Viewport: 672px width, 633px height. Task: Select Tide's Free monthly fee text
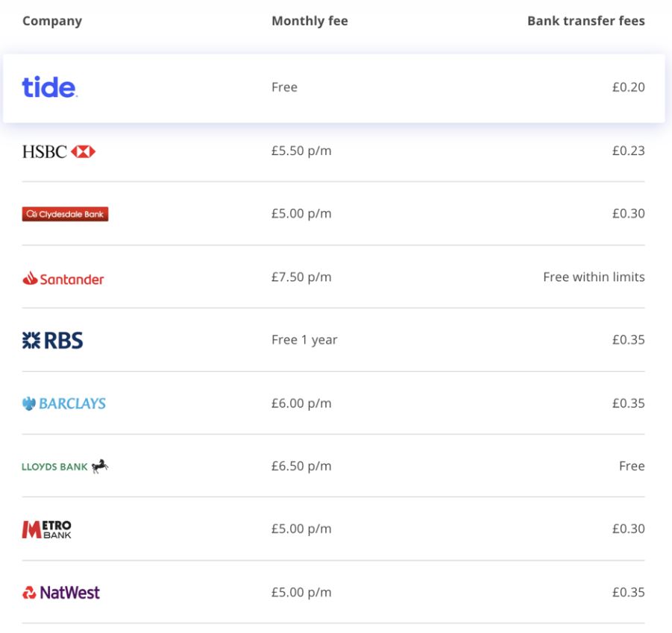[x=285, y=87]
